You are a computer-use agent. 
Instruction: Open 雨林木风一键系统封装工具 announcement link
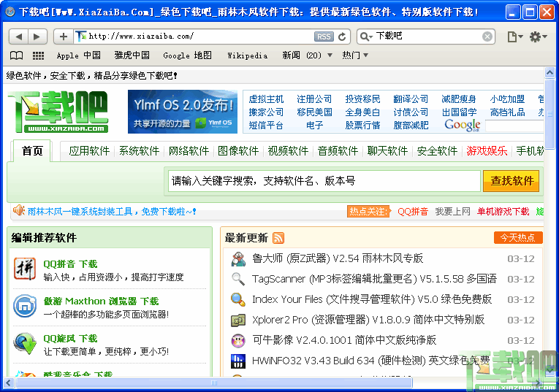pyautogui.click(x=112, y=212)
